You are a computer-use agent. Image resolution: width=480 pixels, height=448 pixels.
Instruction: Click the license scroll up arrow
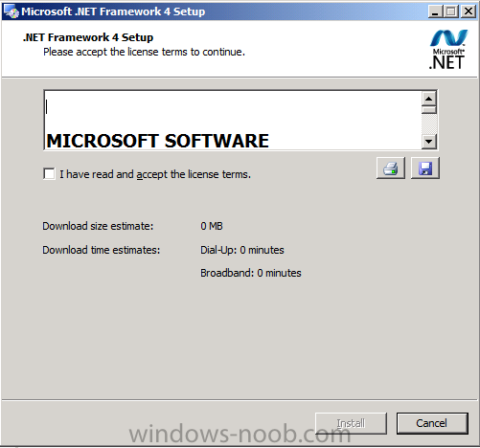[x=429, y=99]
